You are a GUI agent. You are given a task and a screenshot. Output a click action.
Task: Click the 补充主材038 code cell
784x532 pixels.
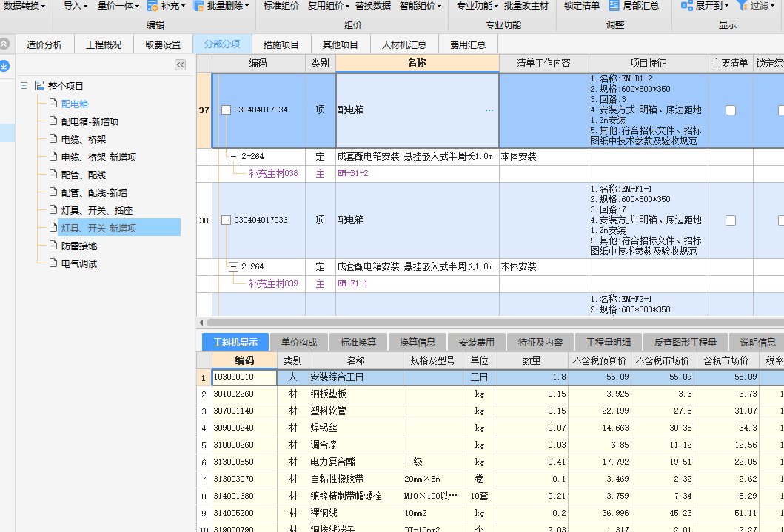click(273, 173)
